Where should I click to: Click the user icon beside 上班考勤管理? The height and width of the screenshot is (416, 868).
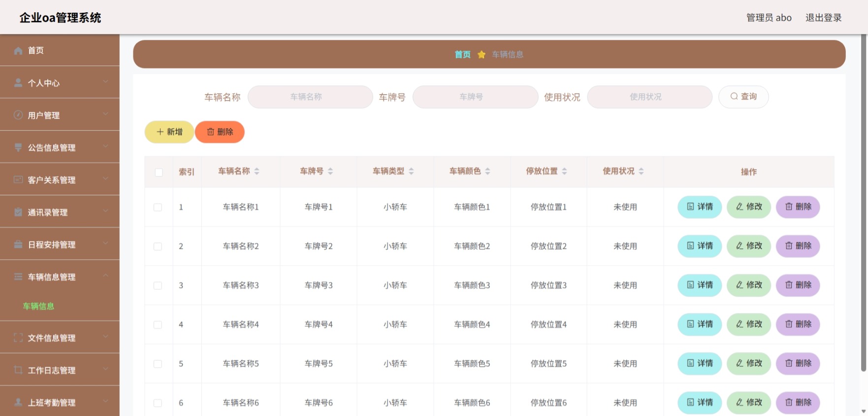(18, 402)
